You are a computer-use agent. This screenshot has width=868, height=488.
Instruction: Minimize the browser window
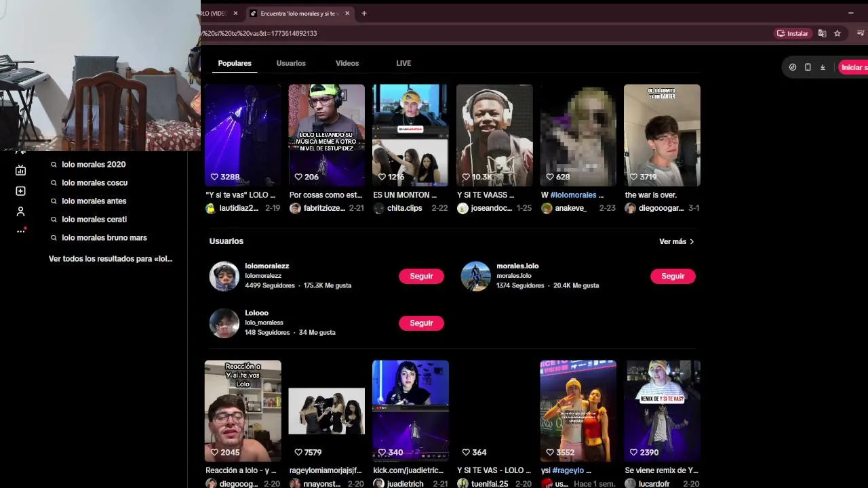(x=851, y=13)
